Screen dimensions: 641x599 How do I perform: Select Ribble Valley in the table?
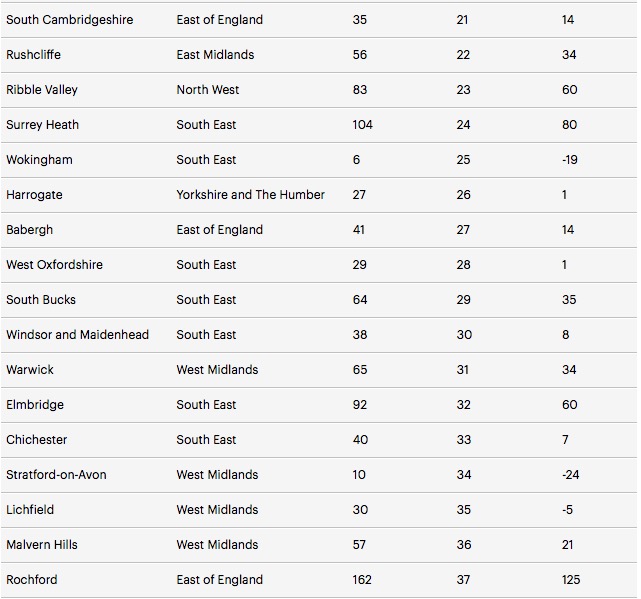click(x=42, y=90)
